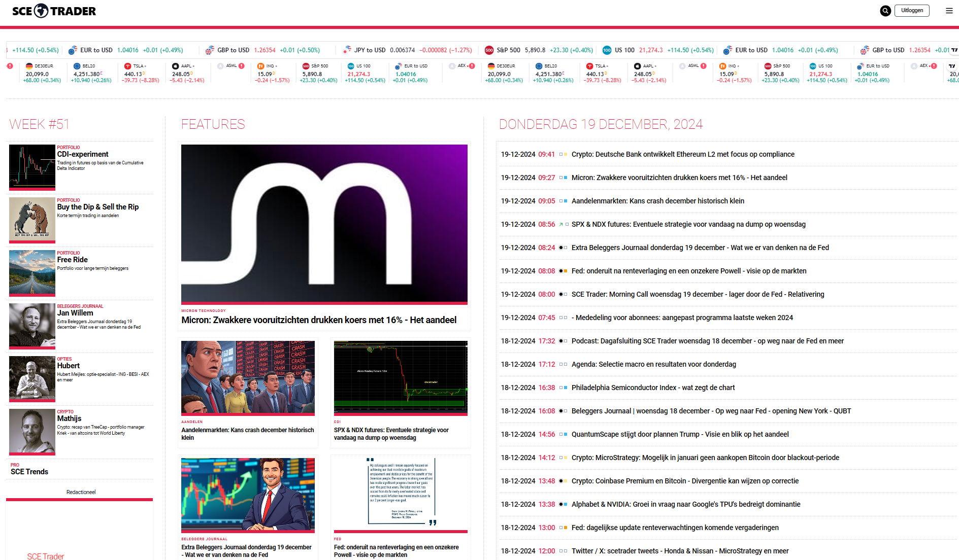The height and width of the screenshot is (560, 959).
Task: Click the OPTIES label above Hubert
Action: click(x=64, y=359)
